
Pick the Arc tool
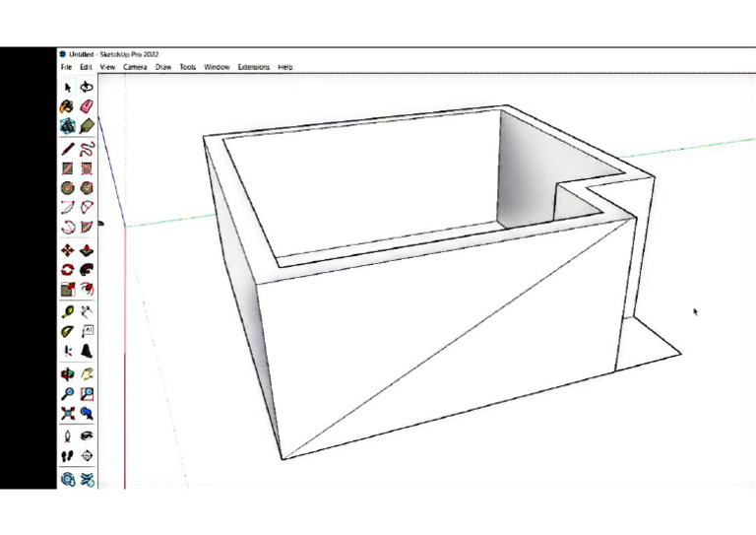(68, 208)
